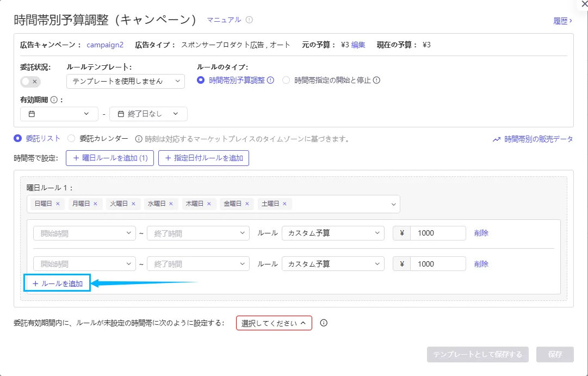Open カスタム予算 dropdown in first rule row
The width and height of the screenshot is (588, 376).
[333, 233]
